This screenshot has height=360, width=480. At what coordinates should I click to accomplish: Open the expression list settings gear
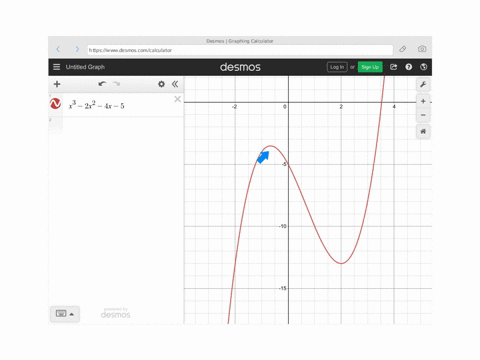click(x=161, y=84)
